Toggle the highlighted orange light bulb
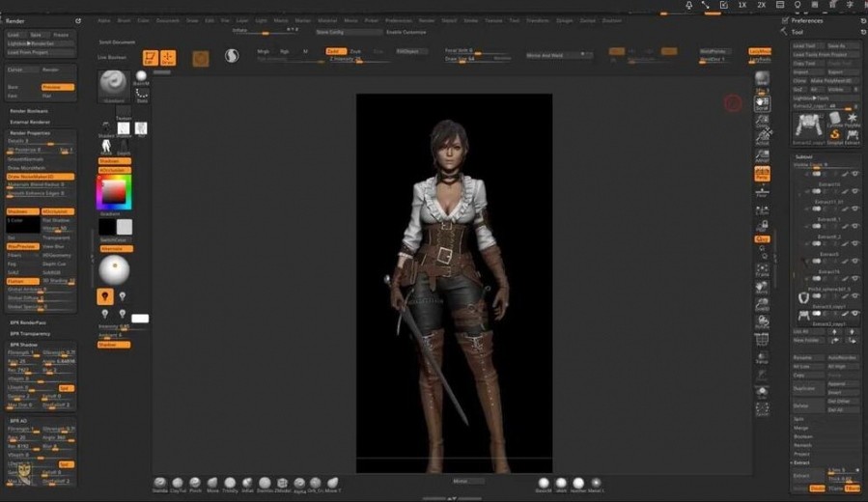Viewport: 868px width, 502px height. [105, 296]
